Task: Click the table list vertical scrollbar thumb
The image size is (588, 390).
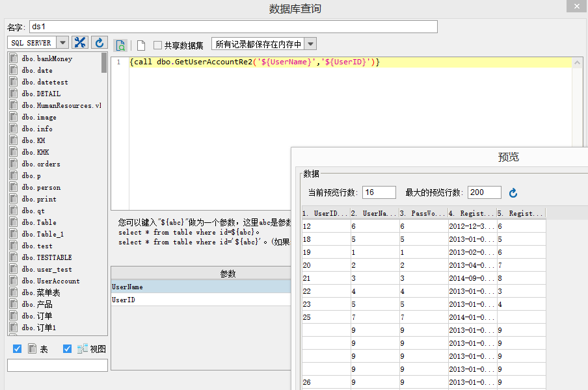Action: pyautogui.click(x=104, y=62)
